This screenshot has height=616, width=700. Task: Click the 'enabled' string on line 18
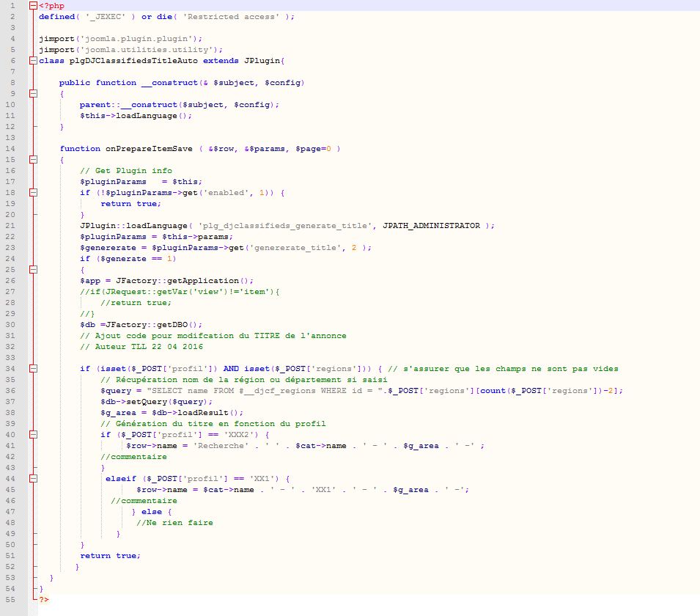pyautogui.click(x=226, y=193)
